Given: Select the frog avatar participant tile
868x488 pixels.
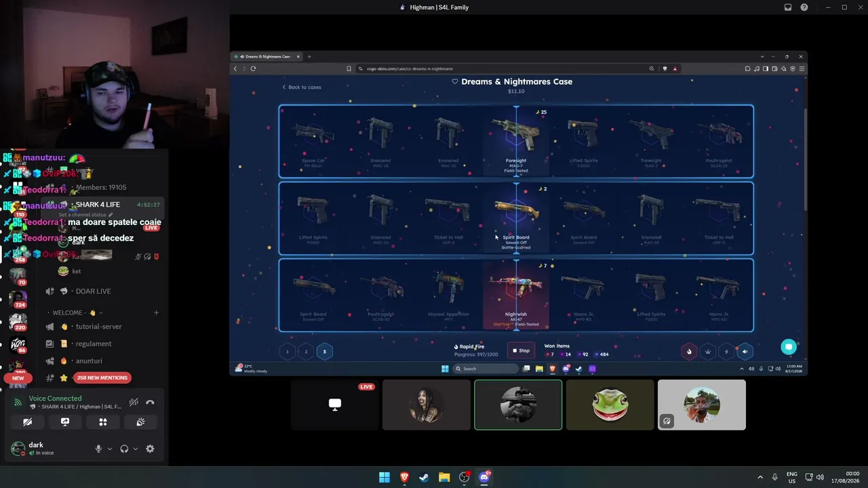Looking at the screenshot, I should coord(610,405).
